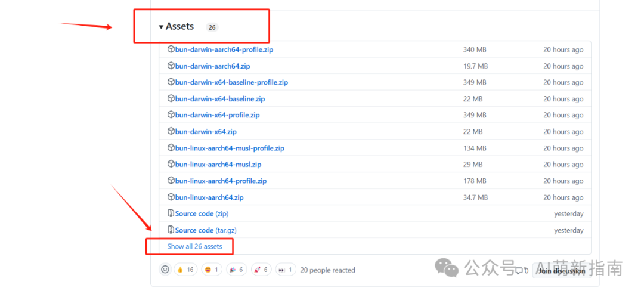
Task: Click the 20 people reacted text
Action: click(x=327, y=270)
